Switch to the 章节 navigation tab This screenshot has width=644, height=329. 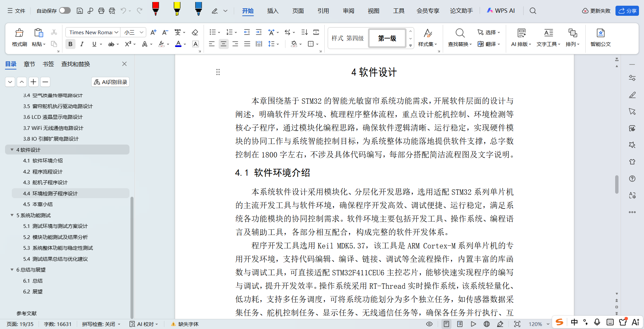tap(30, 64)
